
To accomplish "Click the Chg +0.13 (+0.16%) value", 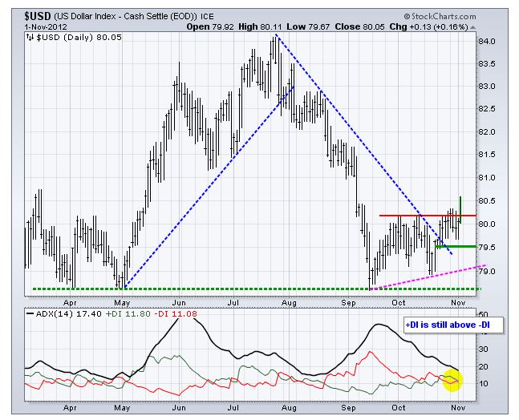I will (x=428, y=26).
